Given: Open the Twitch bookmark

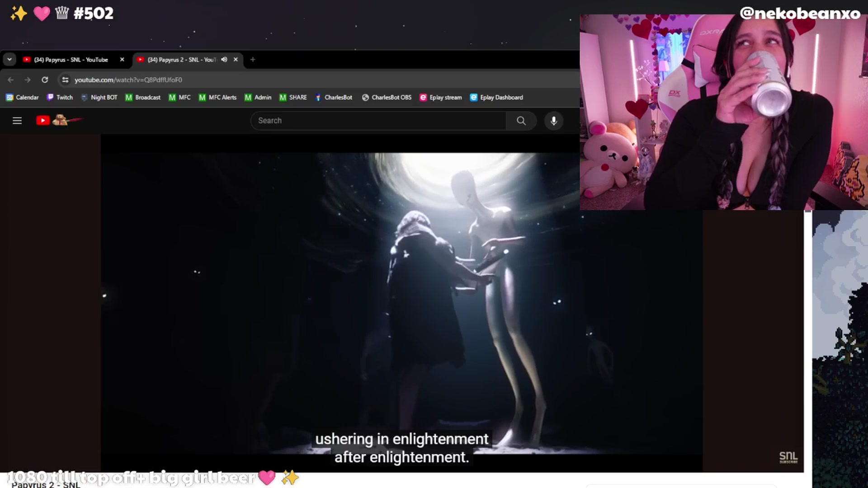Looking at the screenshot, I should pyautogui.click(x=60, y=98).
